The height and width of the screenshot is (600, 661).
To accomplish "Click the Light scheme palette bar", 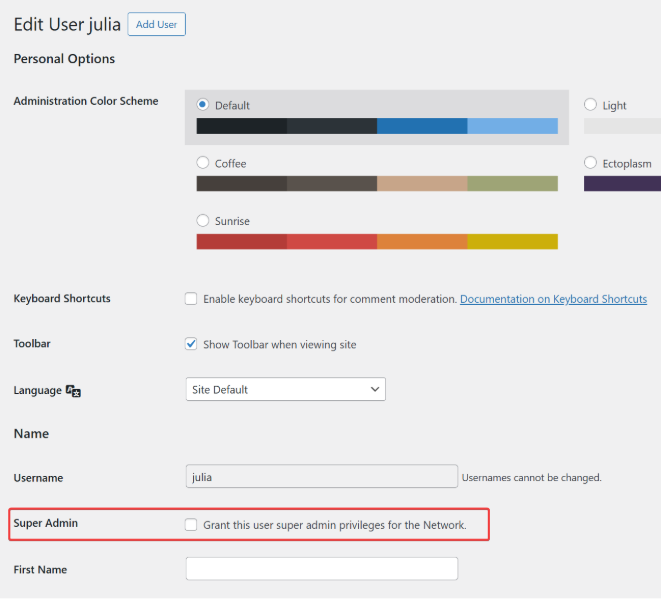I will click(x=622, y=126).
